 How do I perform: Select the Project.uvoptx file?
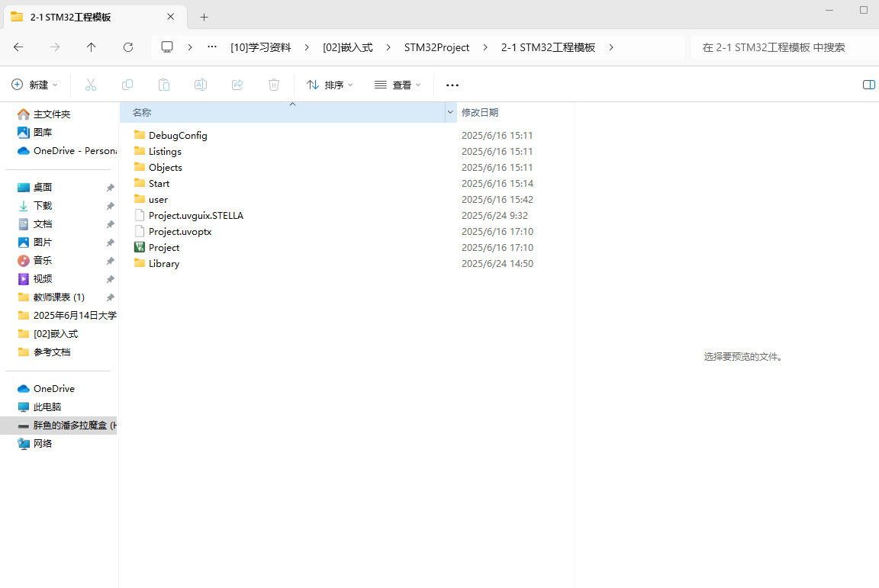180,232
